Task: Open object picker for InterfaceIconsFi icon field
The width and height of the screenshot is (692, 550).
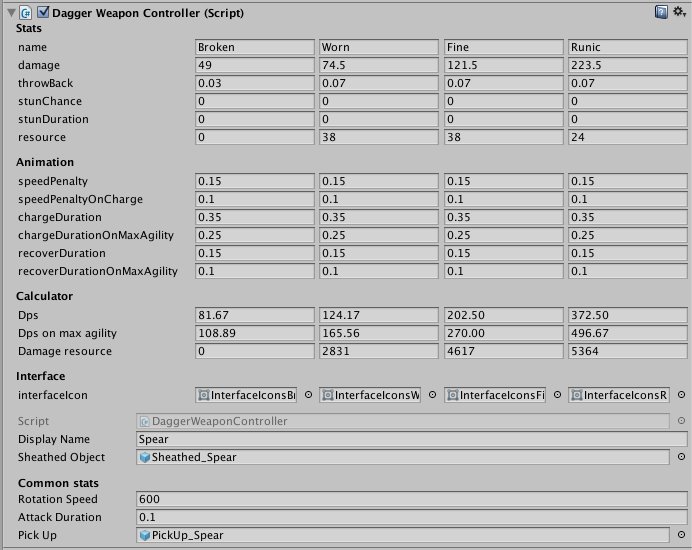Action: point(557,395)
